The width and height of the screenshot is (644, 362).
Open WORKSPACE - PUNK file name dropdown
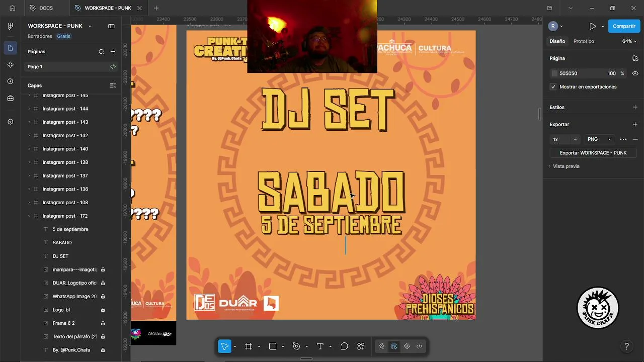pyautogui.click(x=90, y=26)
